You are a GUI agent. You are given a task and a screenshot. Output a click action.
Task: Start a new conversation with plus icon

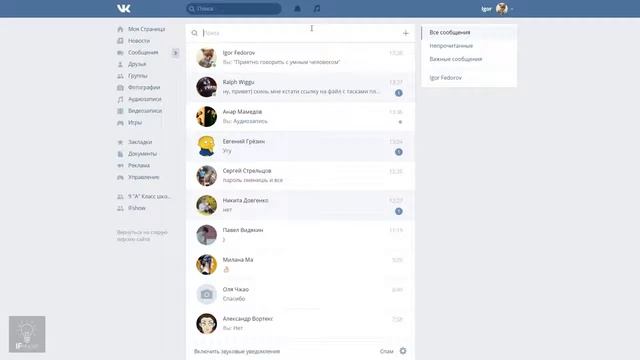pyautogui.click(x=405, y=33)
